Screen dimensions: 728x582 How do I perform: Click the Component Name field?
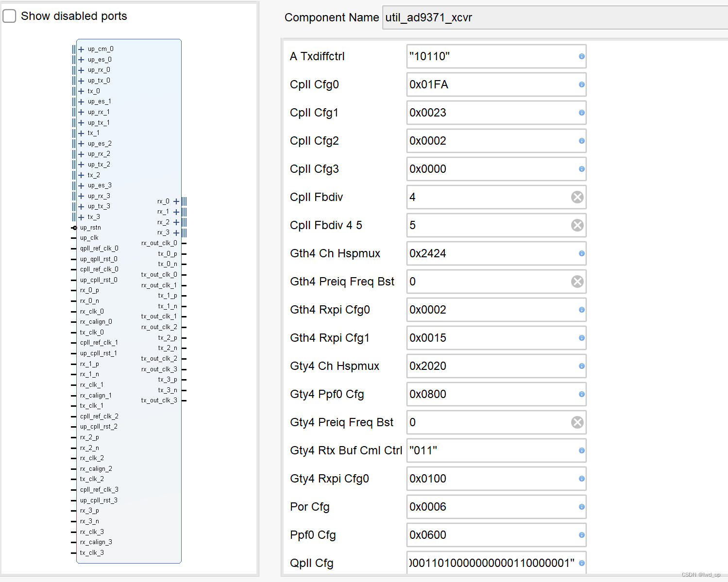coord(555,17)
